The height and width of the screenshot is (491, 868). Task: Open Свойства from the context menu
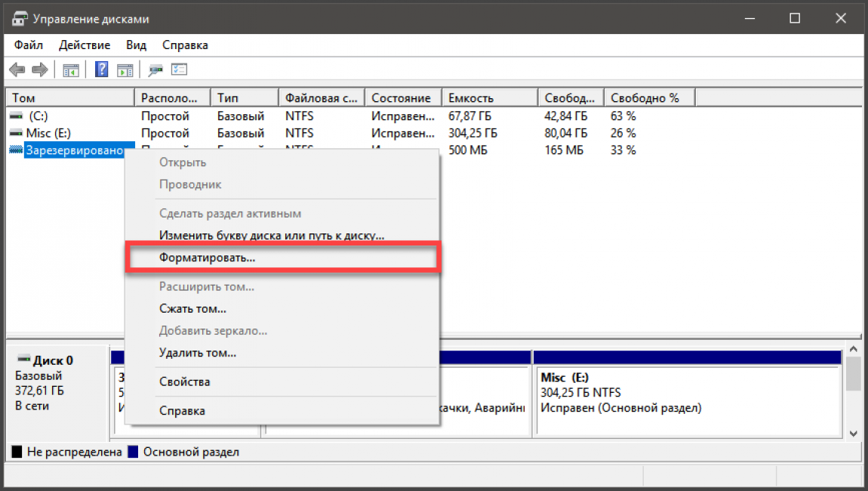click(x=184, y=382)
